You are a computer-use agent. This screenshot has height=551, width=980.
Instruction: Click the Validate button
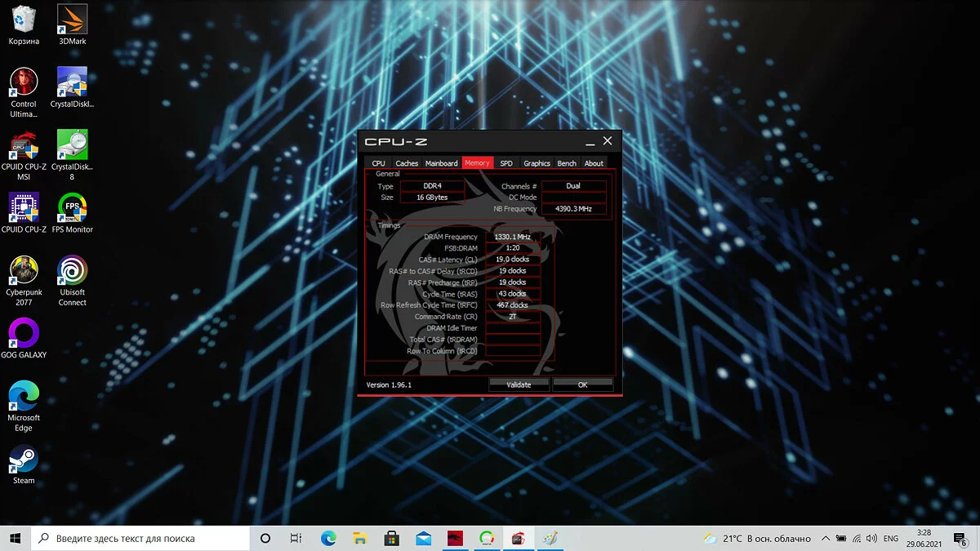[x=519, y=384]
